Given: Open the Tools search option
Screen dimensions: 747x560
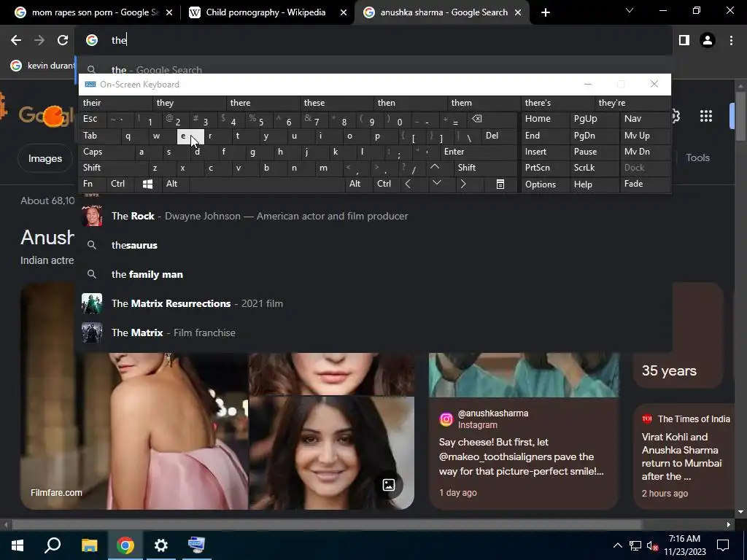Looking at the screenshot, I should 697,157.
